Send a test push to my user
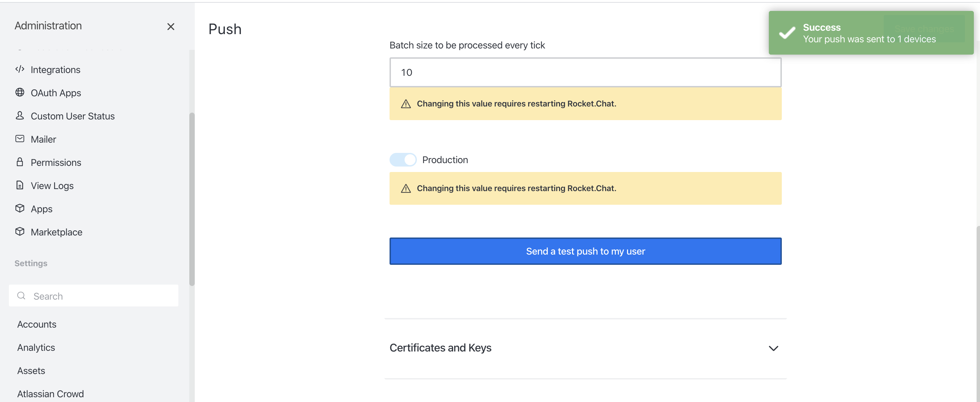This screenshot has height=402, width=980. point(585,251)
